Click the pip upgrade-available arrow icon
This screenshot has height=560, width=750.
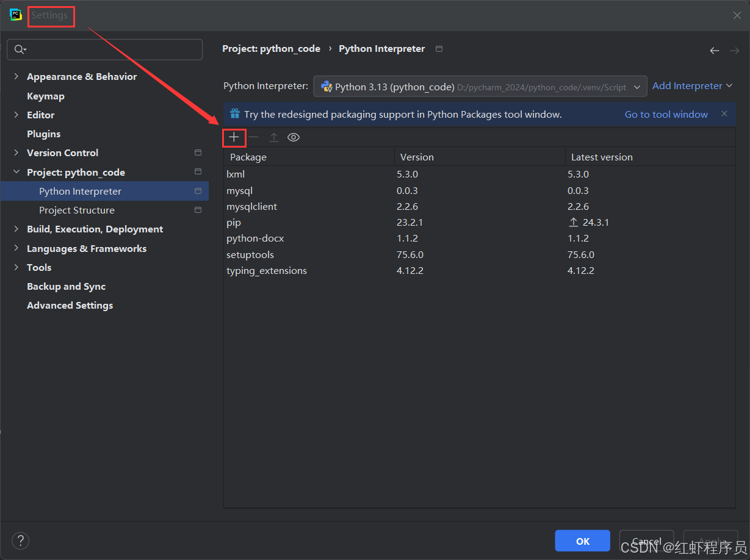(573, 223)
